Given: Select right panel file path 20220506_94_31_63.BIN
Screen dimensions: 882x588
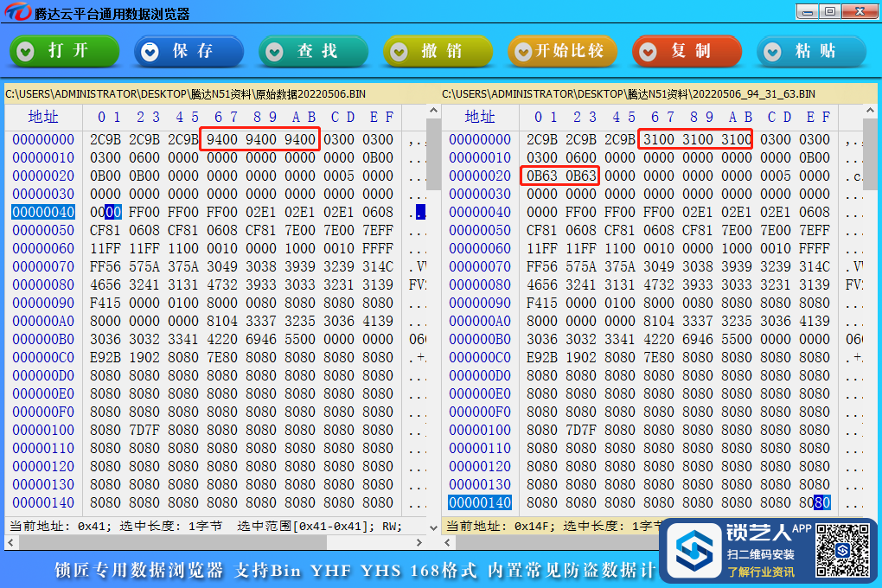Looking at the screenshot, I should pos(629,94).
